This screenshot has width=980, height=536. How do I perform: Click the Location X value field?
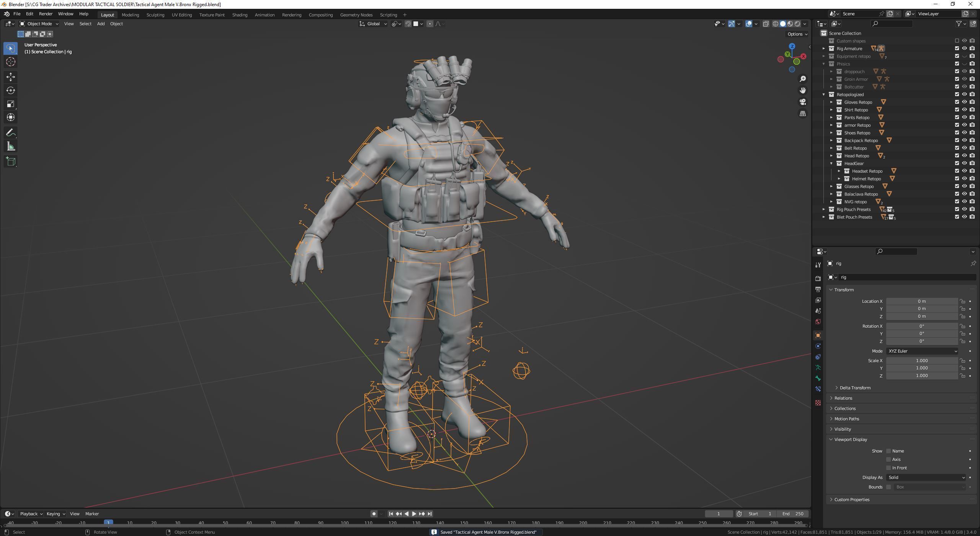pyautogui.click(x=922, y=301)
